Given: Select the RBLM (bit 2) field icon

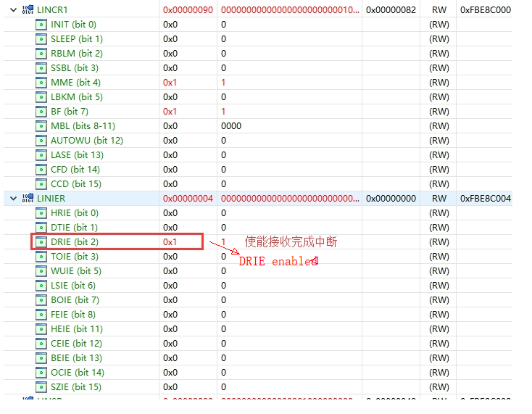Looking at the screenshot, I should point(41,54).
